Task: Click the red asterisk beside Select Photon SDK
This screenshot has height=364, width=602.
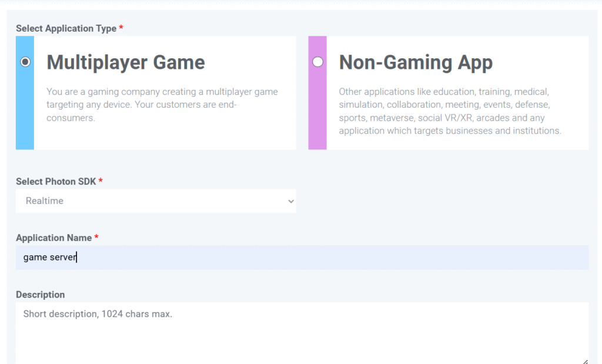Action: [x=101, y=181]
